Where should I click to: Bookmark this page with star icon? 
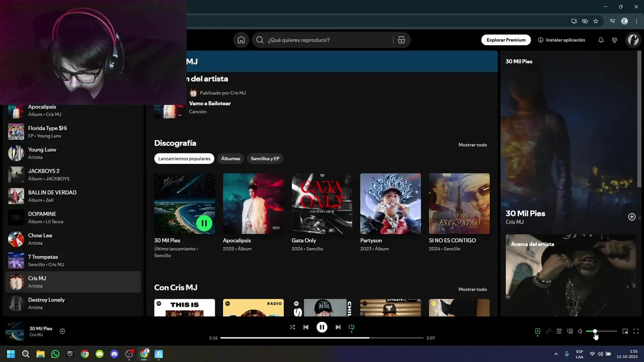596,21
